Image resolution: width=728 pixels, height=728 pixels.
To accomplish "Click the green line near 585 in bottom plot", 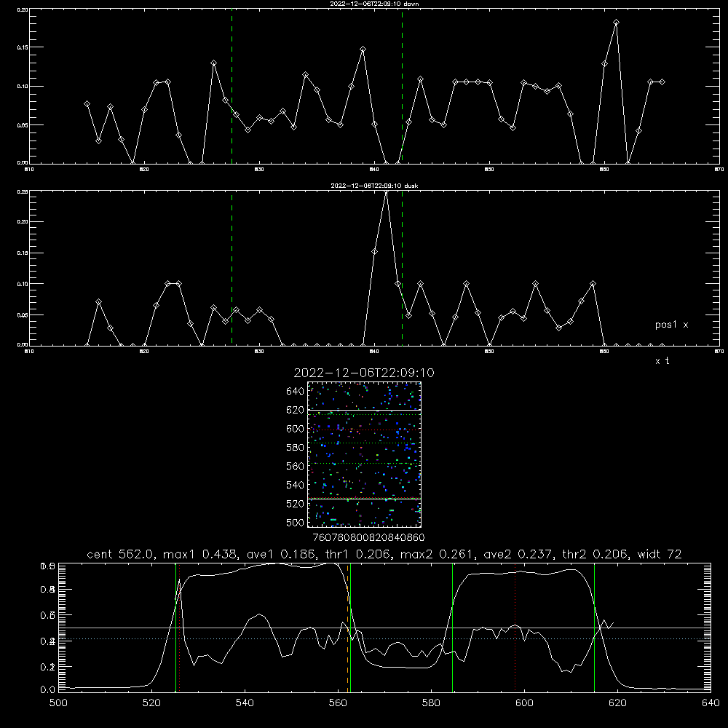I will click(452, 627).
